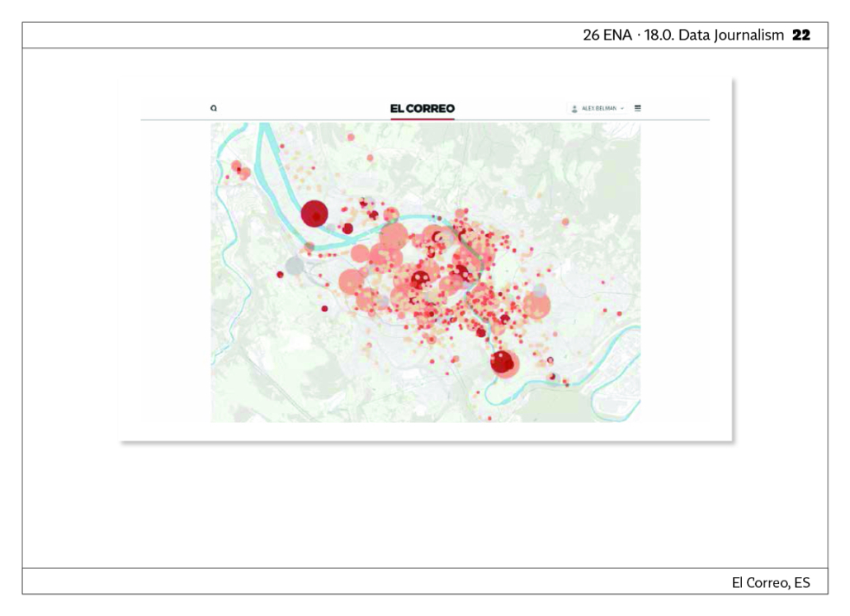This screenshot has width=850, height=616.
Task: Click the dark red bubble with white dots in the city center
Action: [x=419, y=279]
